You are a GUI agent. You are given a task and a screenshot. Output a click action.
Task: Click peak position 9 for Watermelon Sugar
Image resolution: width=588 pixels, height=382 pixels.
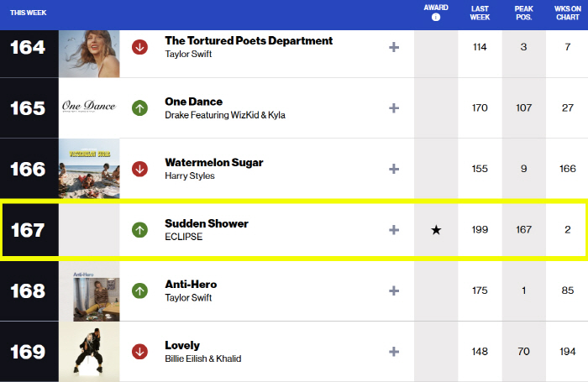point(524,169)
